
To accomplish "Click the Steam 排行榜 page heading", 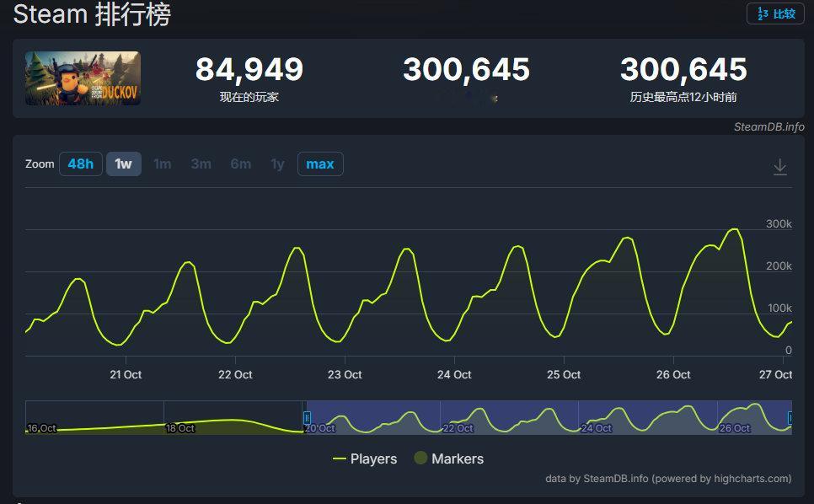I will 93,14.
